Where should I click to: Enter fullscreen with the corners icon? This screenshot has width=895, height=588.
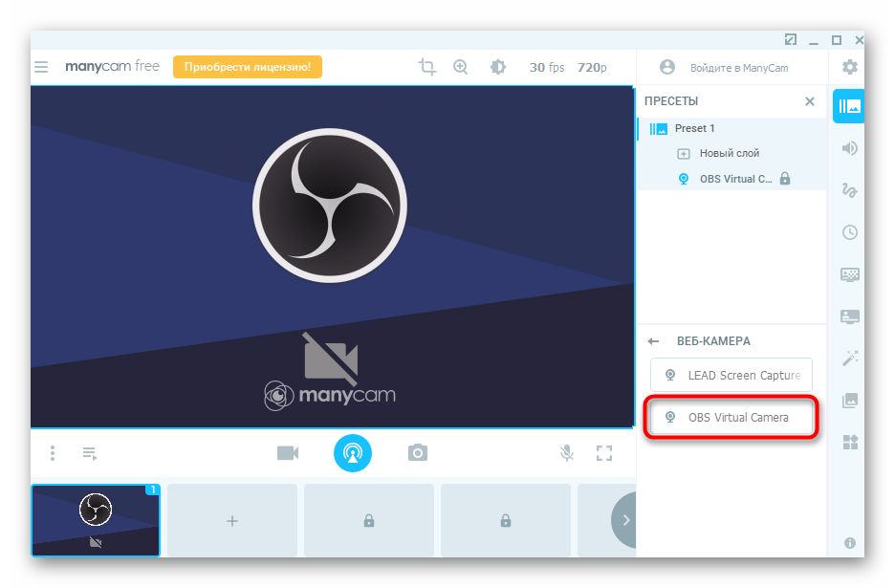[604, 453]
